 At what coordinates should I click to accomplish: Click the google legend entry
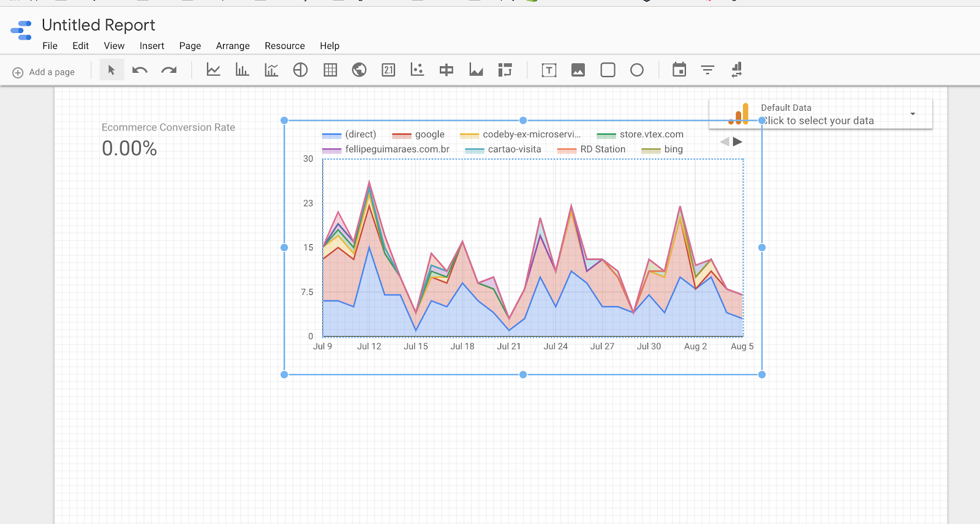[x=418, y=134]
